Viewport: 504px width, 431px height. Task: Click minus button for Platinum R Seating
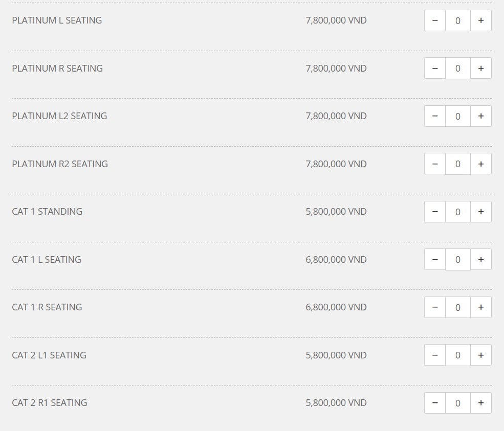[x=435, y=68]
